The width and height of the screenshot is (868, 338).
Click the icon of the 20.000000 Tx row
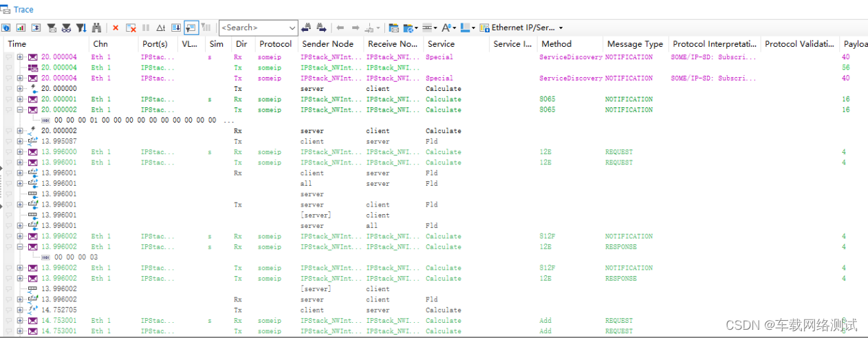click(x=33, y=89)
